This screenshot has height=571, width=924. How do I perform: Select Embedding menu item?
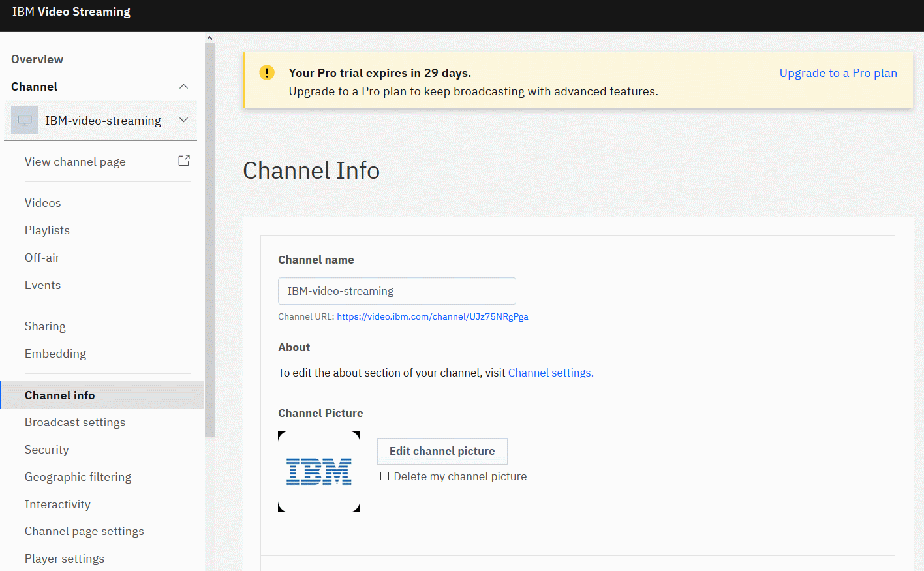point(55,354)
